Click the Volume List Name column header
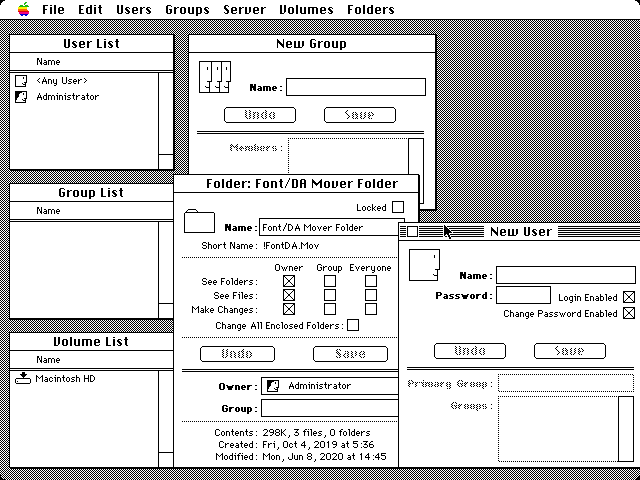The height and width of the screenshot is (480, 640). 48,360
